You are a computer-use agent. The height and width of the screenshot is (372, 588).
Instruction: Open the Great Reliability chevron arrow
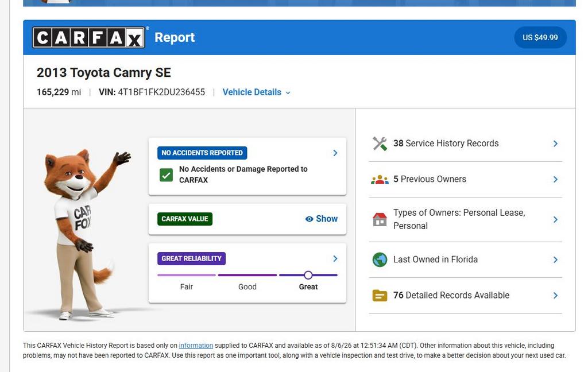[335, 259]
